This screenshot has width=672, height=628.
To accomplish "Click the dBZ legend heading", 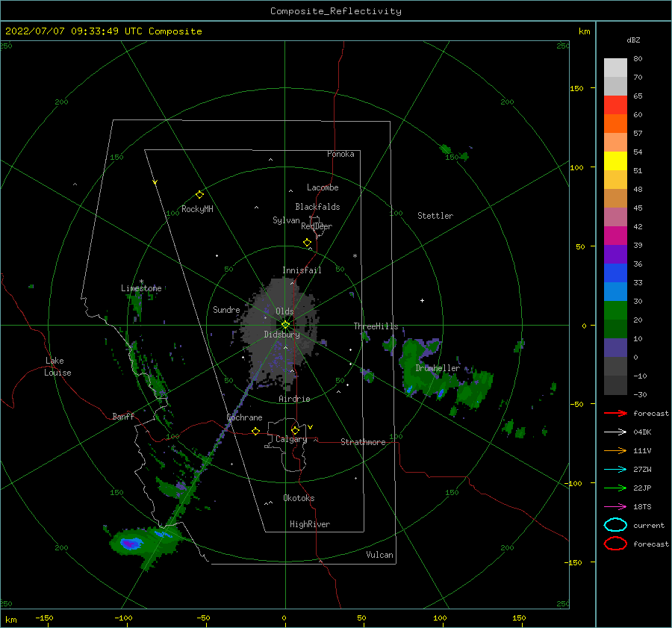I will pos(633,40).
